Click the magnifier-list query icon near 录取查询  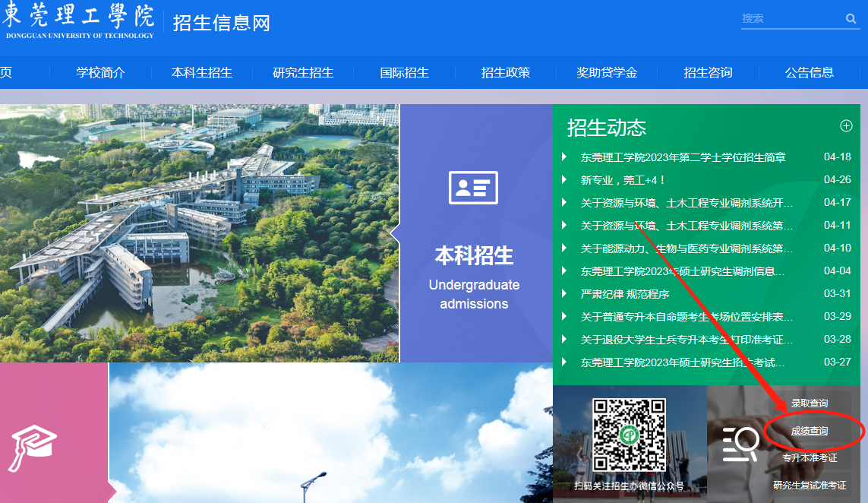pos(740,443)
